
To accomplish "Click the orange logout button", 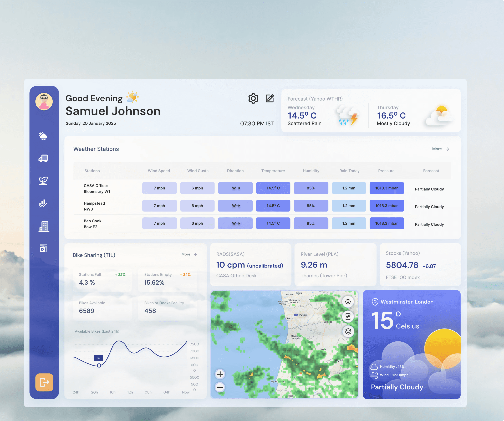I will (44, 382).
